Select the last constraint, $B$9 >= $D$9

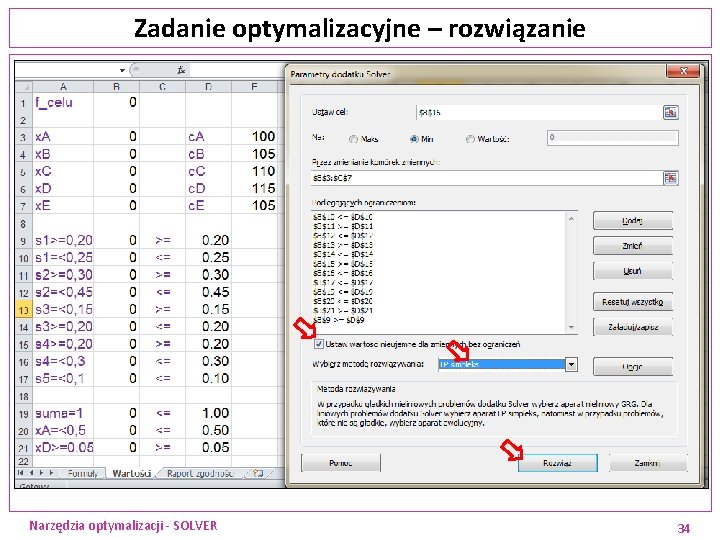pyautogui.click(x=339, y=320)
